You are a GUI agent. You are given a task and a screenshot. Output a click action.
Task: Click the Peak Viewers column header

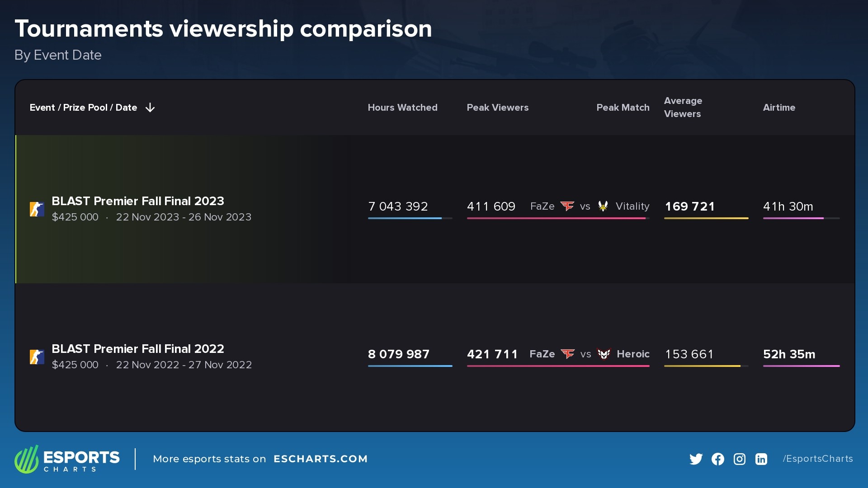click(498, 108)
